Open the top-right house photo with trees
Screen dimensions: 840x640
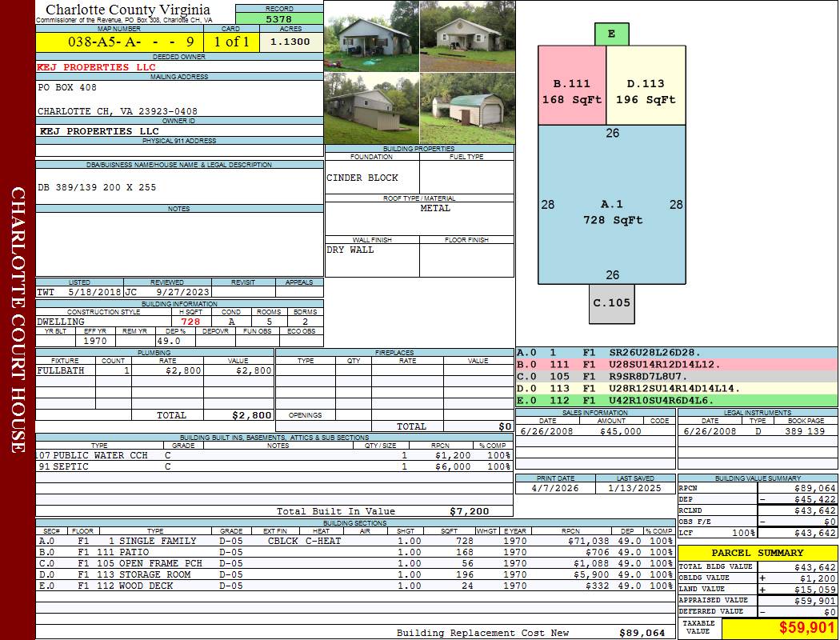tap(466, 37)
